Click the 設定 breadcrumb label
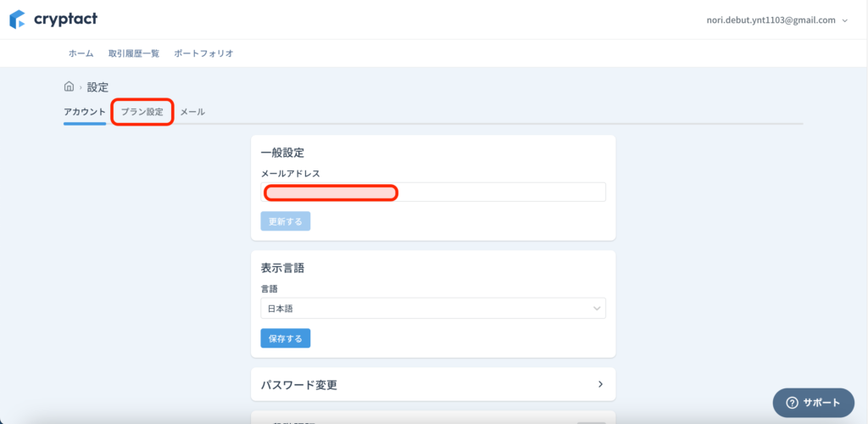The image size is (868, 424). tap(97, 86)
